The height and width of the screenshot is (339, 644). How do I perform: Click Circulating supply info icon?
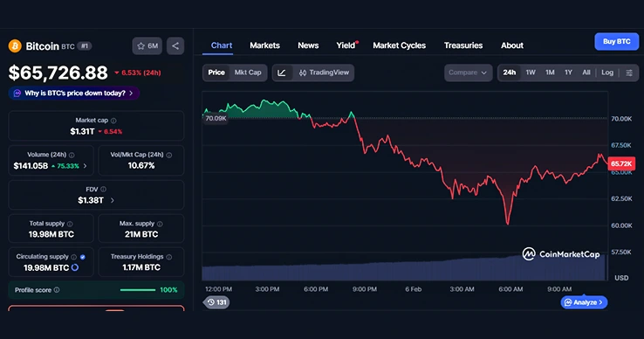[74, 257]
